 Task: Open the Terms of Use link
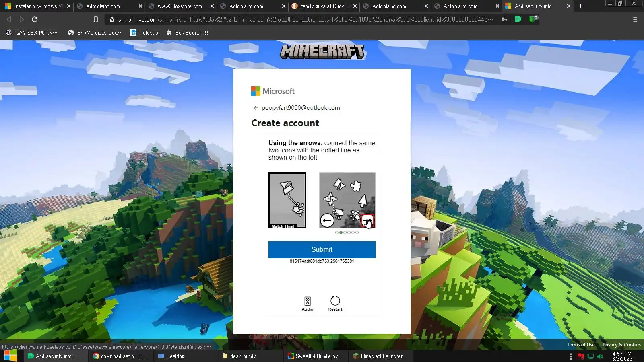coord(580,345)
